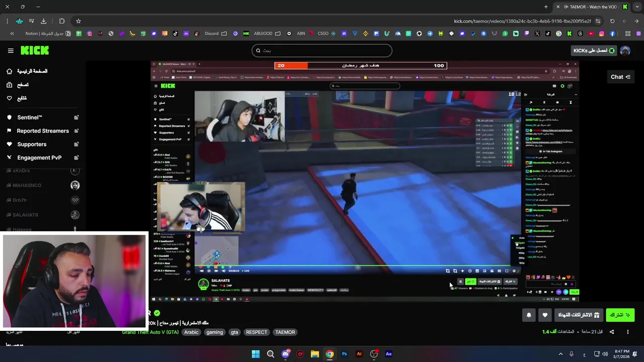Open the three-dot more options menu
This screenshot has height=362, width=644.
coord(627,332)
